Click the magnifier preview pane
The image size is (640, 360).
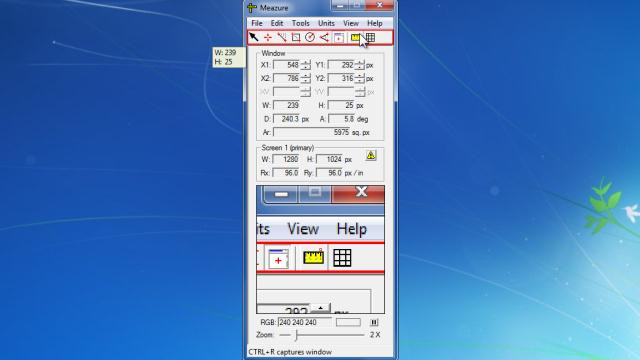(320, 249)
